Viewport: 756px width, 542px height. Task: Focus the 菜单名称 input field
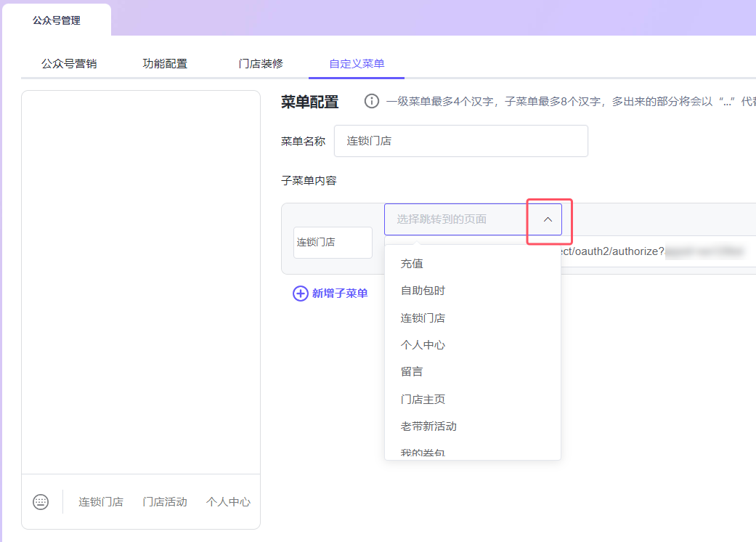coord(460,141)
